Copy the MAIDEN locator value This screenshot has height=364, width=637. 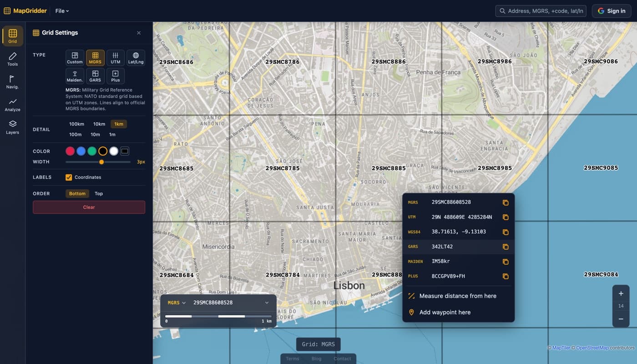pos(505,262)
